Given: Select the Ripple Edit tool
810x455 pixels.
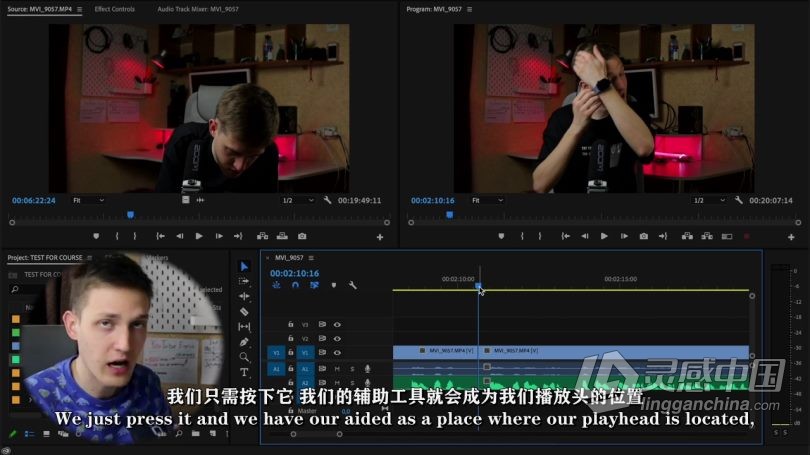Looking at the screenshot, I should [245, 296].
